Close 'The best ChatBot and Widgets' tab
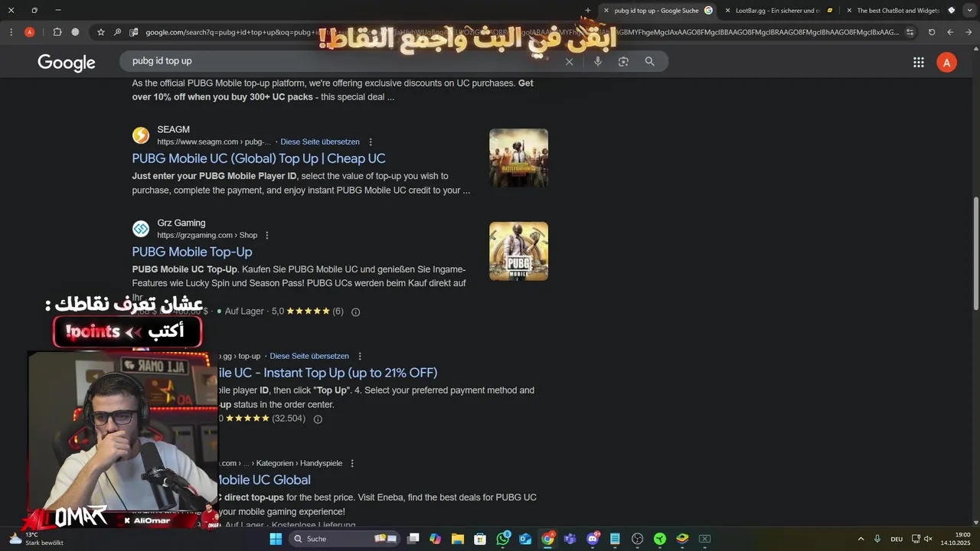This screenshot has width=980, height=551. point(849,11)
